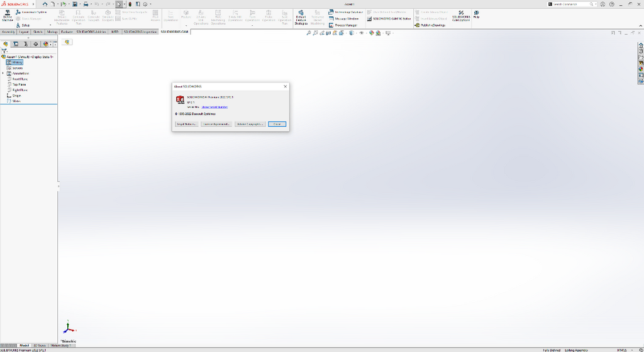Open the help question mark in the title bar
The image size is (644, 352).
click(x=612, y=4)
